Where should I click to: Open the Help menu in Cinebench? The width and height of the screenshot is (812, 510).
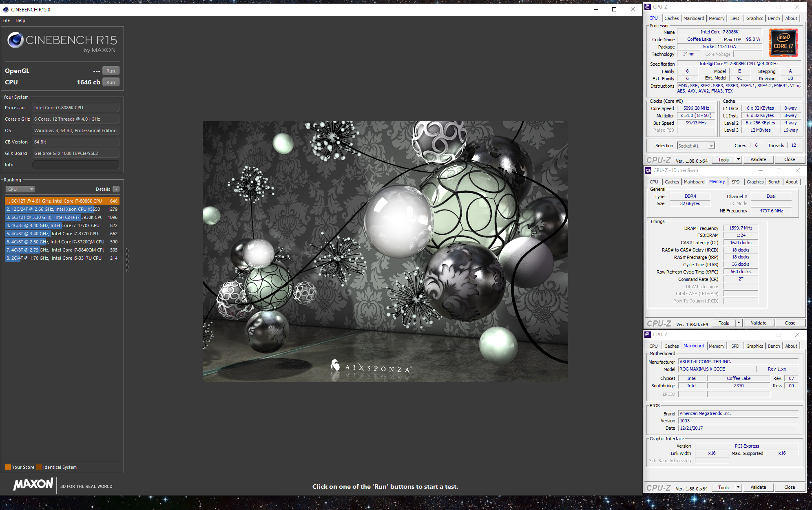pyautogui.click(x=20, y=20)
